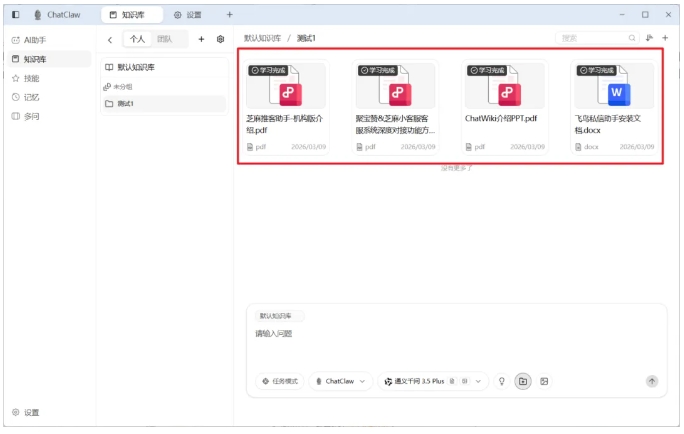Click the image upload icon
This screenshot has width=684, height=434.
(x=544, y=381)
